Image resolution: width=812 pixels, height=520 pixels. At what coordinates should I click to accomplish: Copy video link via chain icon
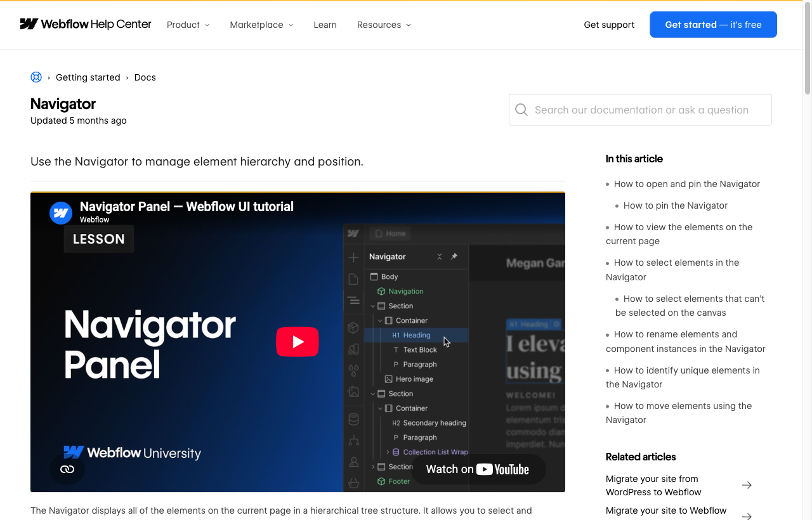point(67,469)
